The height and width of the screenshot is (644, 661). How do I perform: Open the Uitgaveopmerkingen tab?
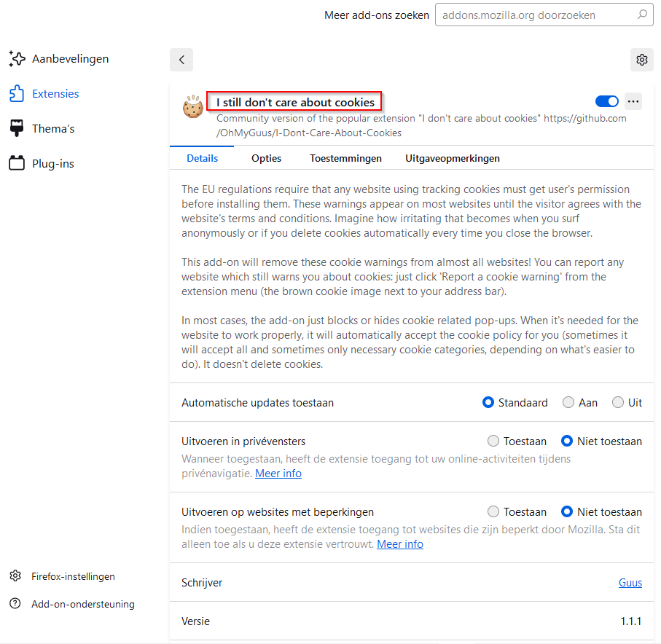pos(453,159)
